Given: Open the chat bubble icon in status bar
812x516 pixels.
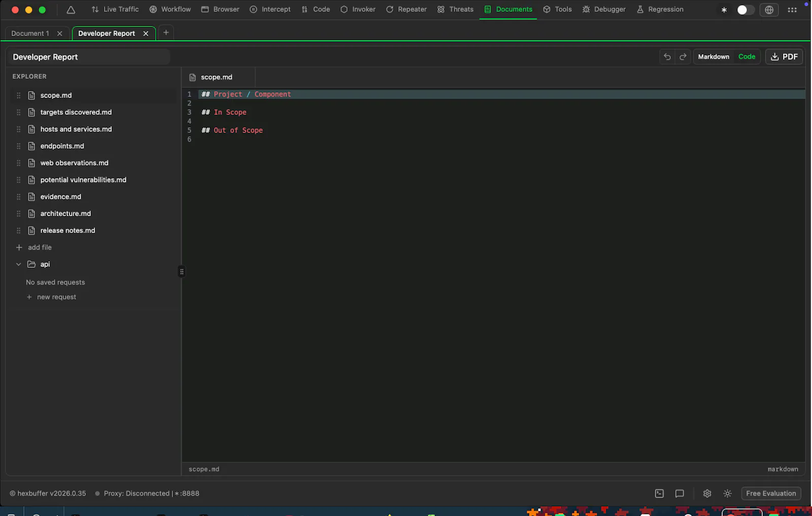Looking at the screenshot, I should (x=680, y=493).
